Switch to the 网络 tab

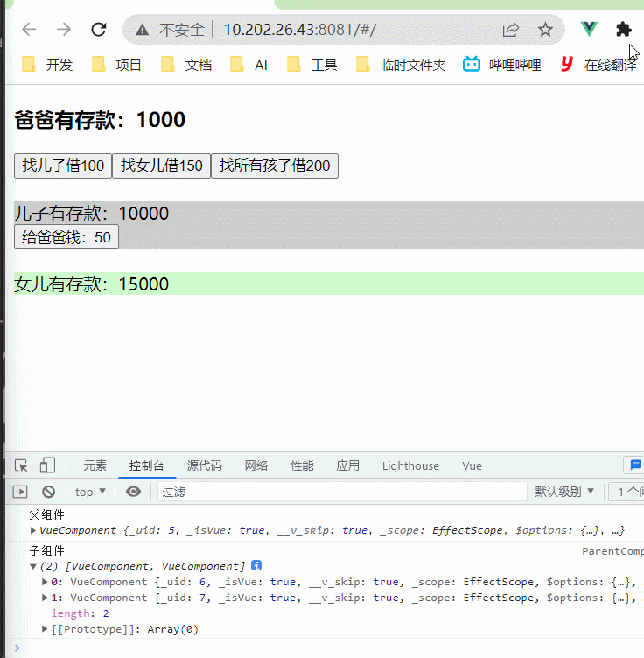pos(256,465)
